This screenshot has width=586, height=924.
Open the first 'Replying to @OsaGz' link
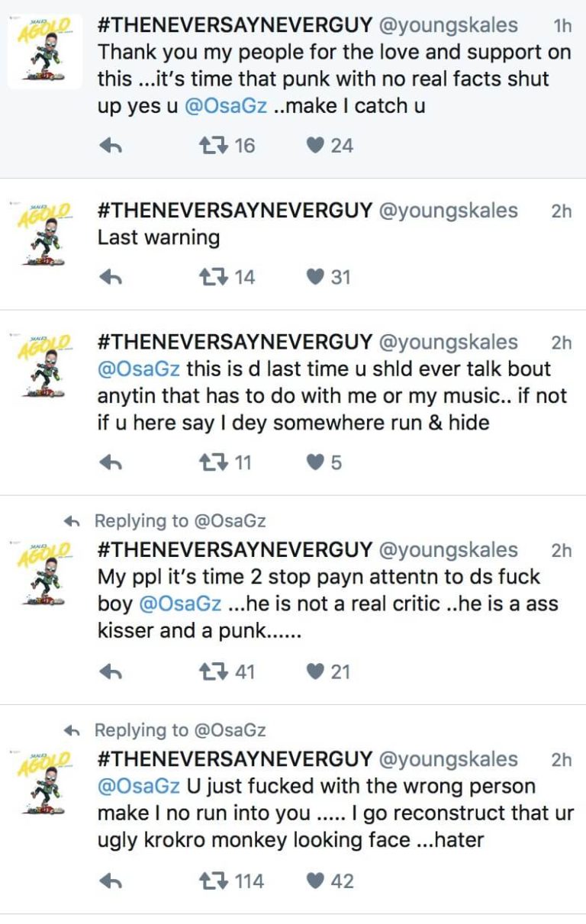point(180,521)
